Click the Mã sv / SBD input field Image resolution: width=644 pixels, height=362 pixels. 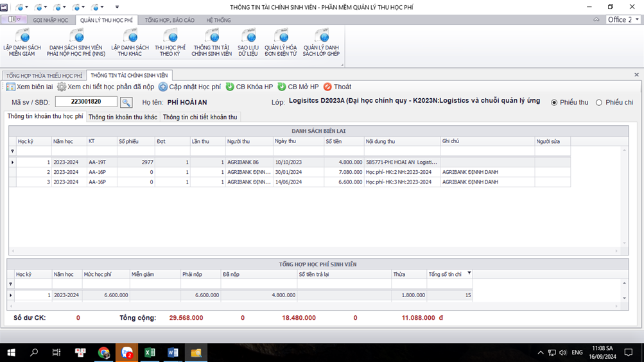pyautogui.click(x=86, y=102)
